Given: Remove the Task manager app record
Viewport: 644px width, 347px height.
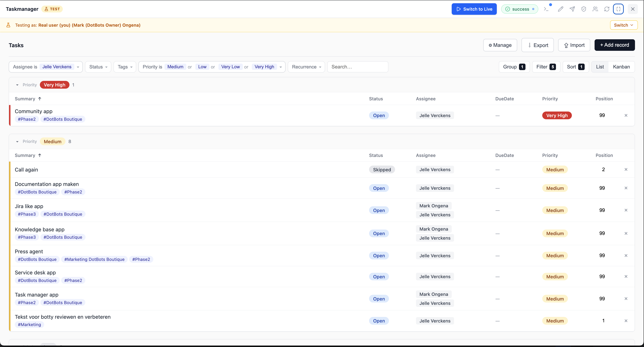Looking at the screenshot, I should 626,299.
